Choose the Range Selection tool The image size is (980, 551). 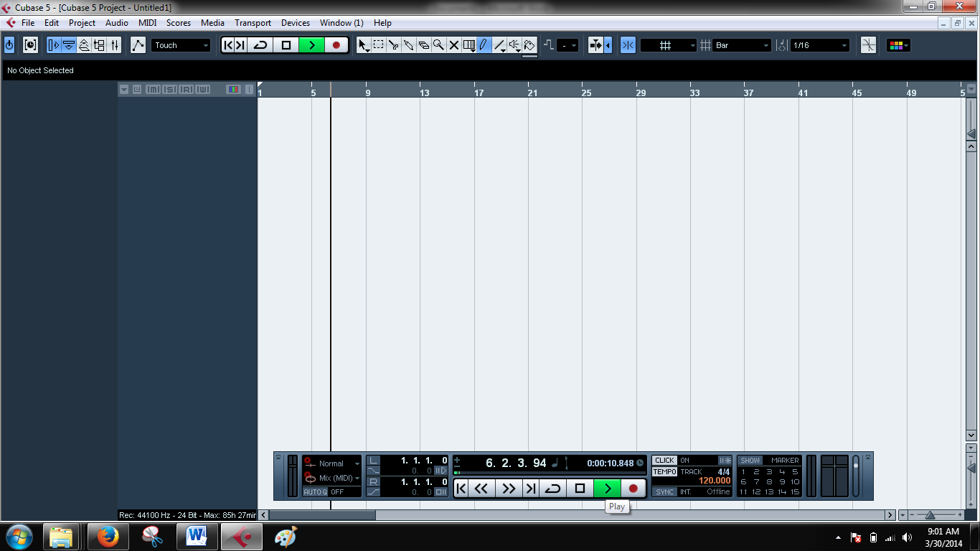click(379, 44)
